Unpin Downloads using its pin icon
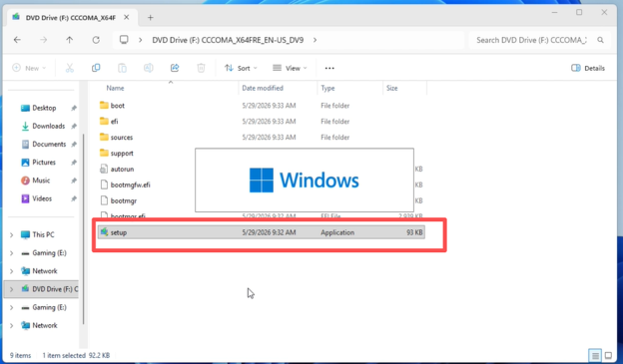The height and width of the screenshot is (364, 623). 74,127
